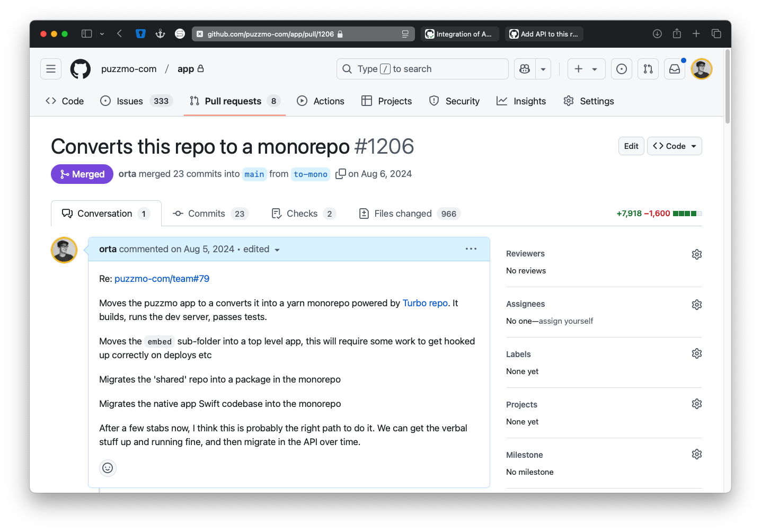
Task: Click the GitHub home logo
Action: point(80,68)
